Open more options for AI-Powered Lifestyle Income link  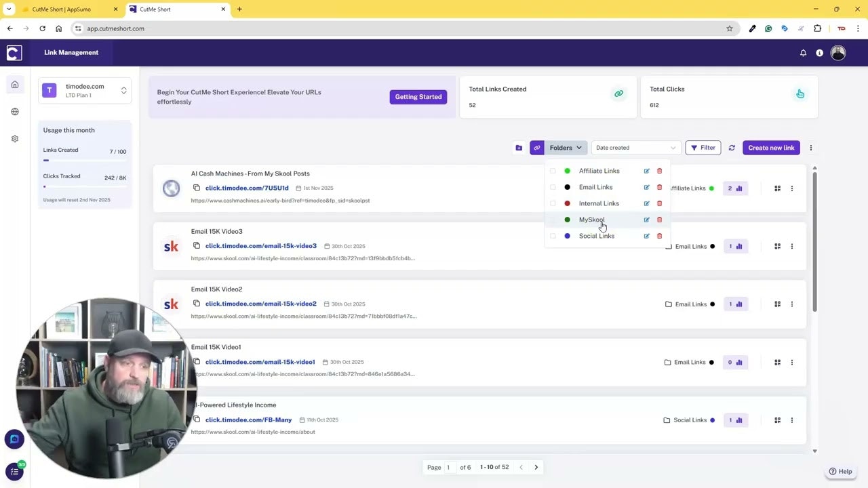(791, 420)
